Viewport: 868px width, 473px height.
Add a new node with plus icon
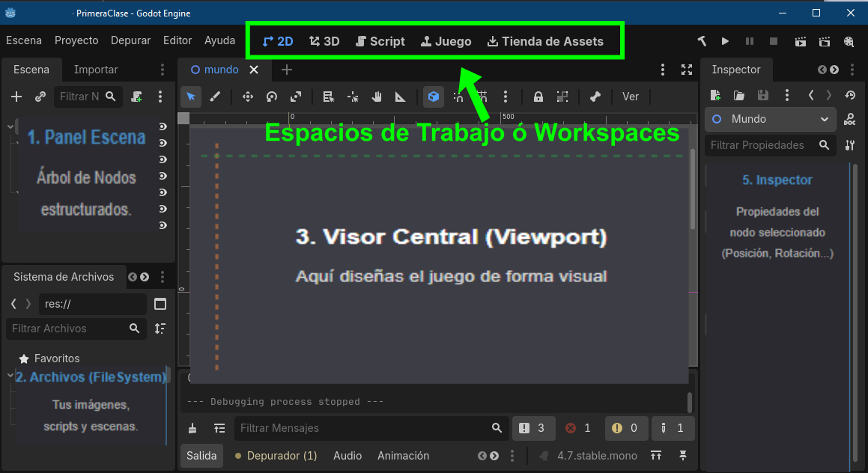(16, 97)
